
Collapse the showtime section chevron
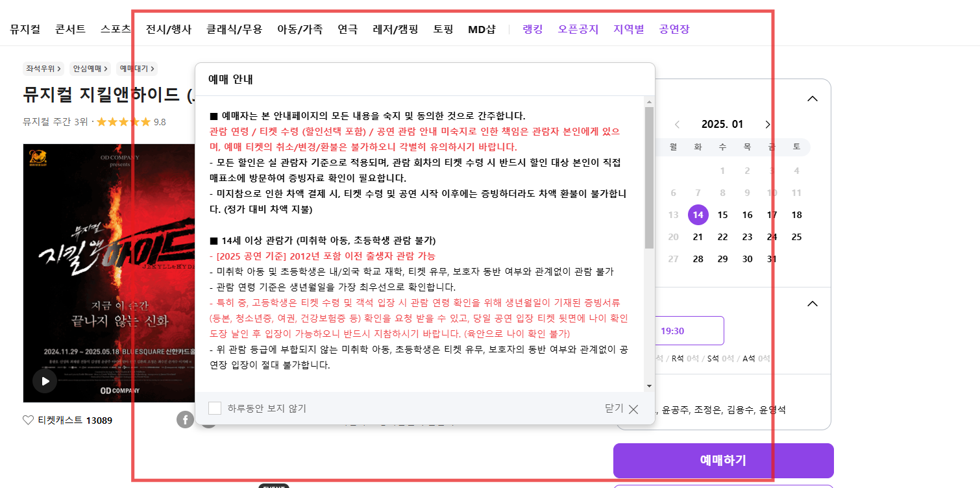coord(812,303)
